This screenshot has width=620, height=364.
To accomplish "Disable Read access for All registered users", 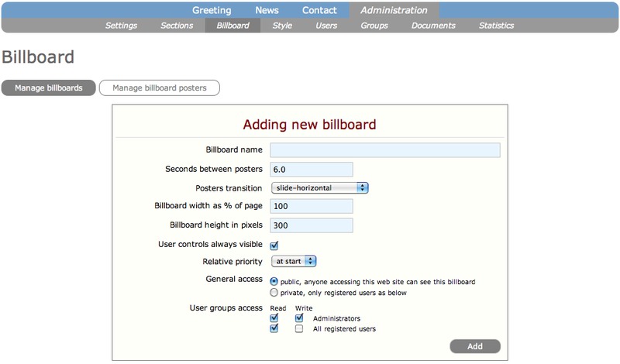I will (x=274, y=328).
